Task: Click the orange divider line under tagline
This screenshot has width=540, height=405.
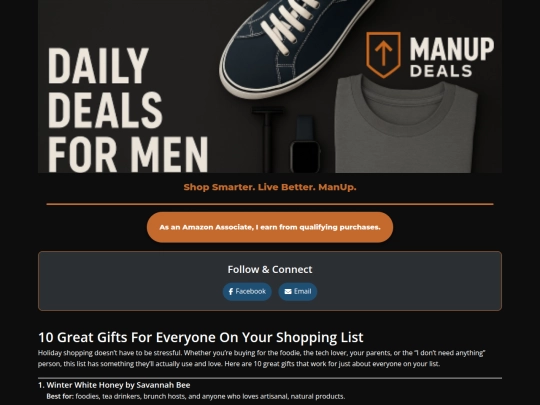Action: pos(270,204)
